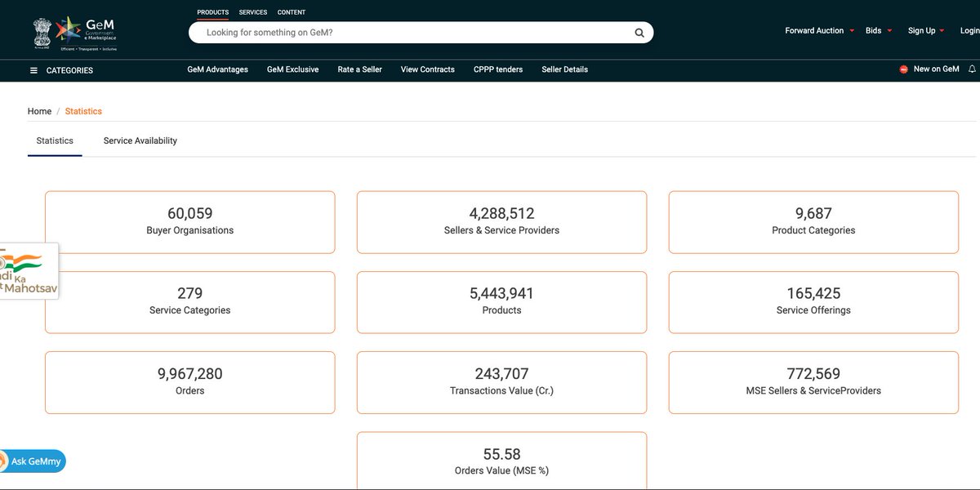Switch to the Statistics tab

coord(55,140)
